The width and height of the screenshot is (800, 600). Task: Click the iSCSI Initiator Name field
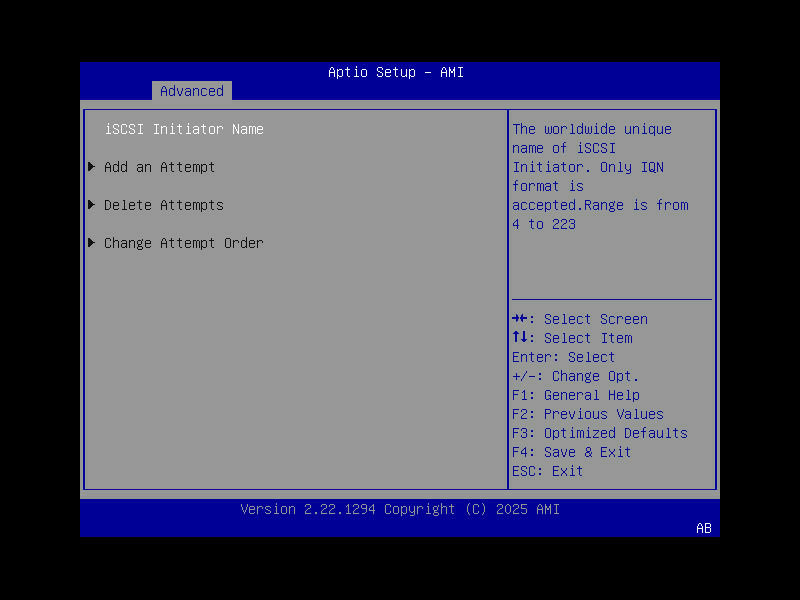[x=185, y=129]
